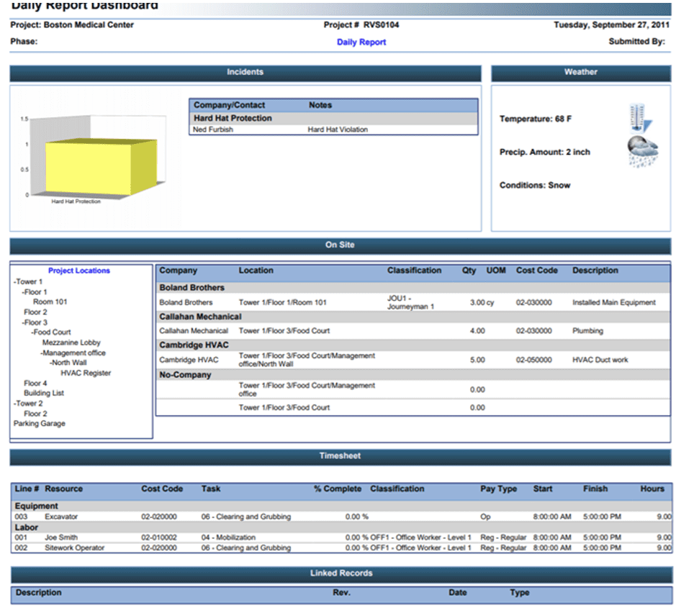Click the % Complete column header

338,489
